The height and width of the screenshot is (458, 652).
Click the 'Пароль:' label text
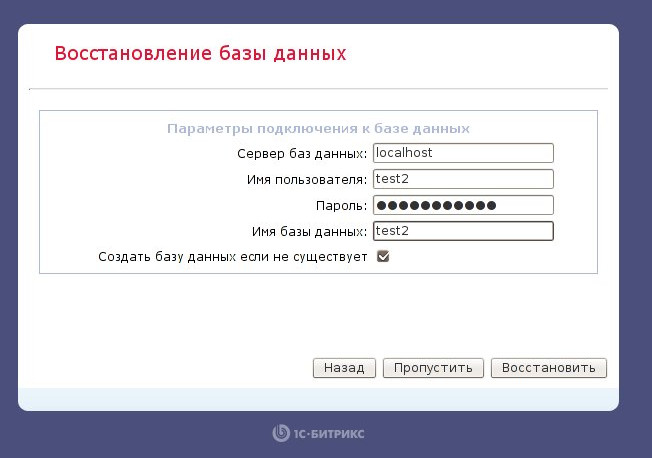click(x=342, y=206)
